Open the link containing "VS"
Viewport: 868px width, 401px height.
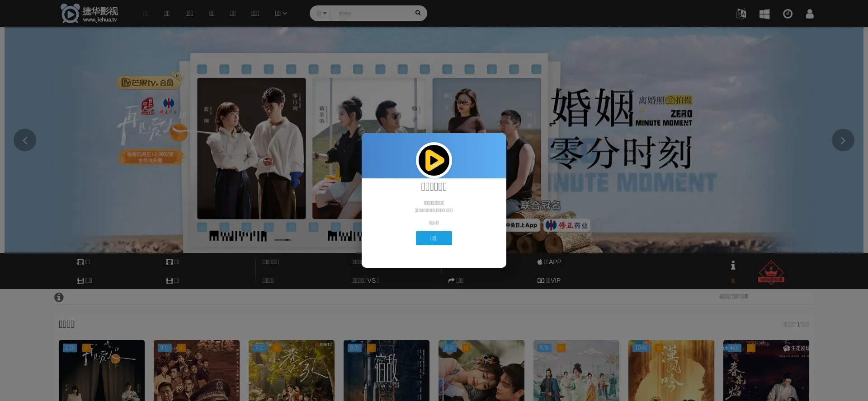[x=366, y=280]
